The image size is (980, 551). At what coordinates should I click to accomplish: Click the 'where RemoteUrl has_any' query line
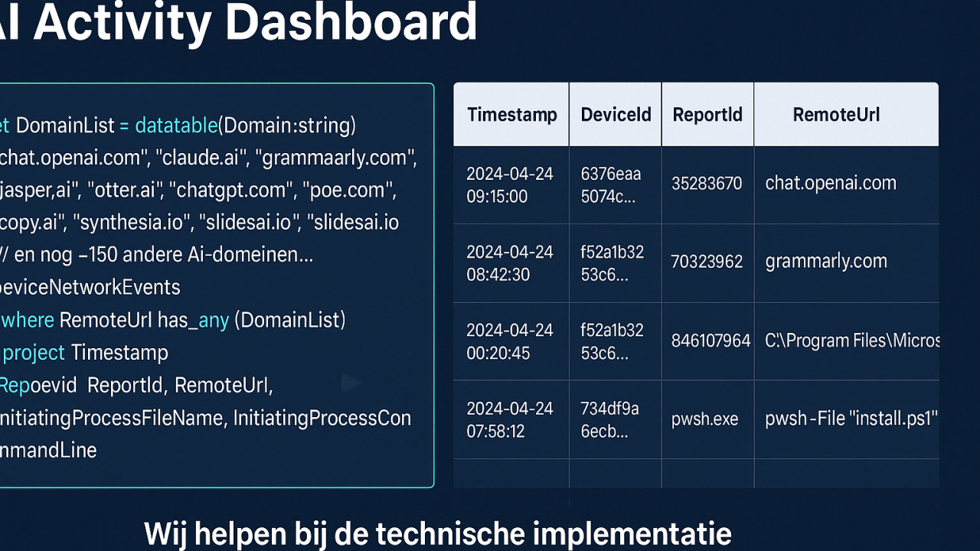point(173,320)
